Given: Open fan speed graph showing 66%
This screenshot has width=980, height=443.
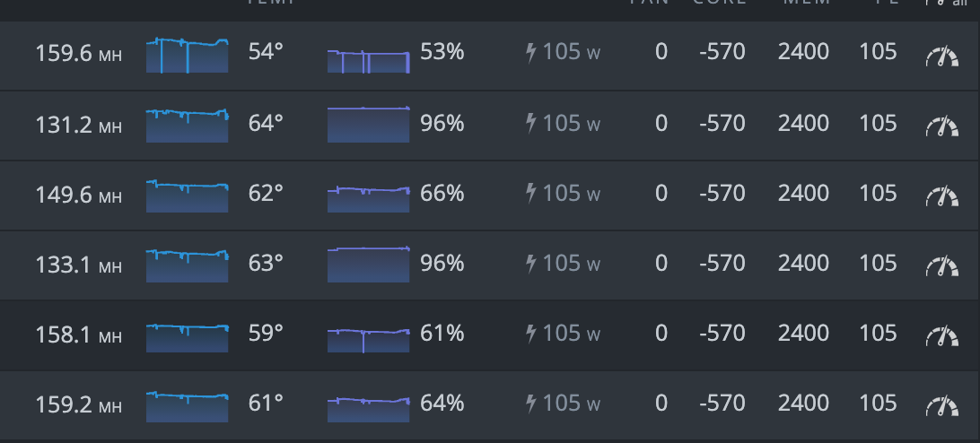Looking at the screenshot, I should [x=368, y=199].
